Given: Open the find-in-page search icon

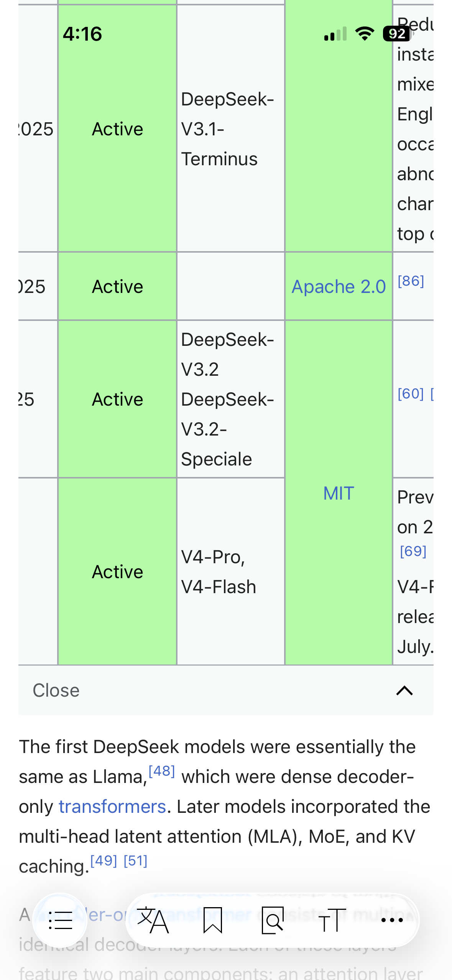Looking at the screenshot, I should (x=273, y=920).
